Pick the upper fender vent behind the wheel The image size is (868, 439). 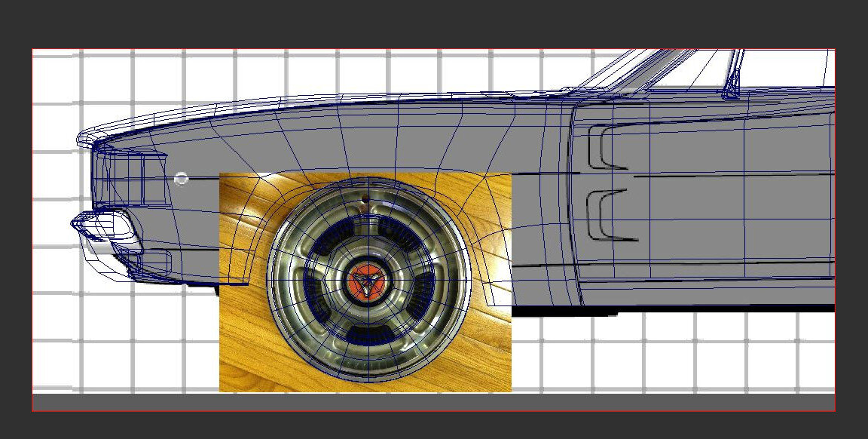(607, 147)
